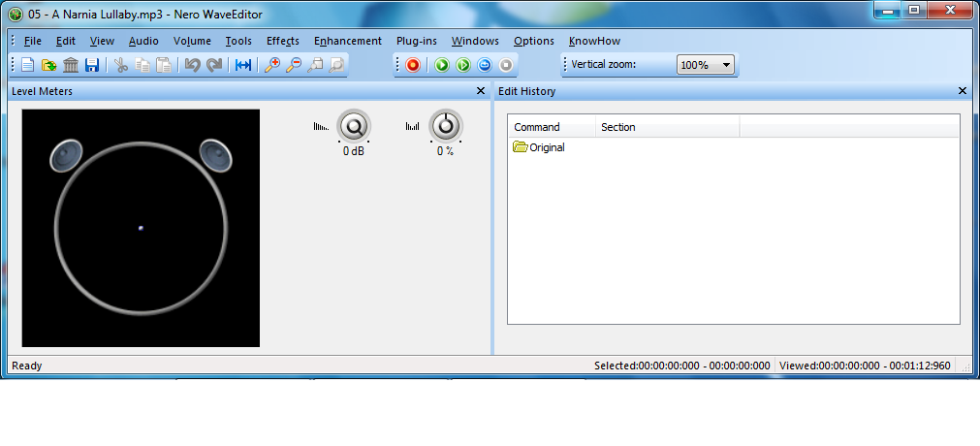Open the Windows menu

point(475,42)
